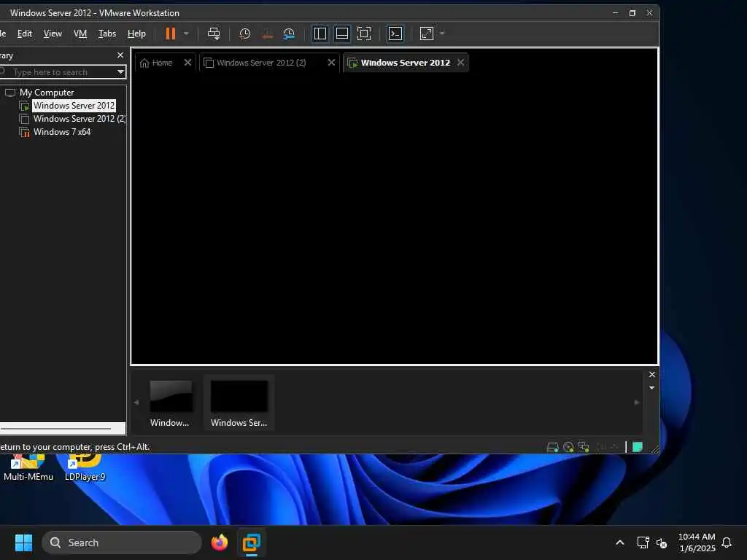The image size is (747, 560).
Task: Click inside the black VM console display
Action: (x=395, y=217)
